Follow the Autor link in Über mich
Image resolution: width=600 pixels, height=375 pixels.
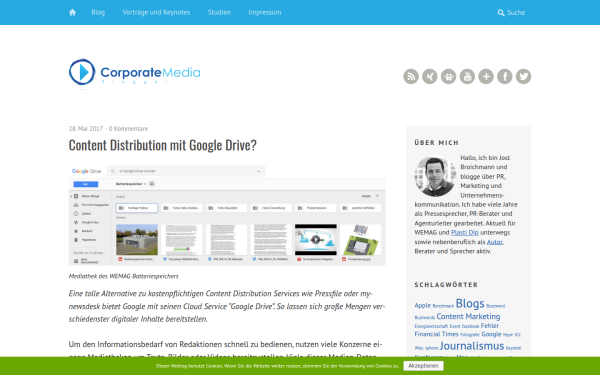click(x=495, y=242)
